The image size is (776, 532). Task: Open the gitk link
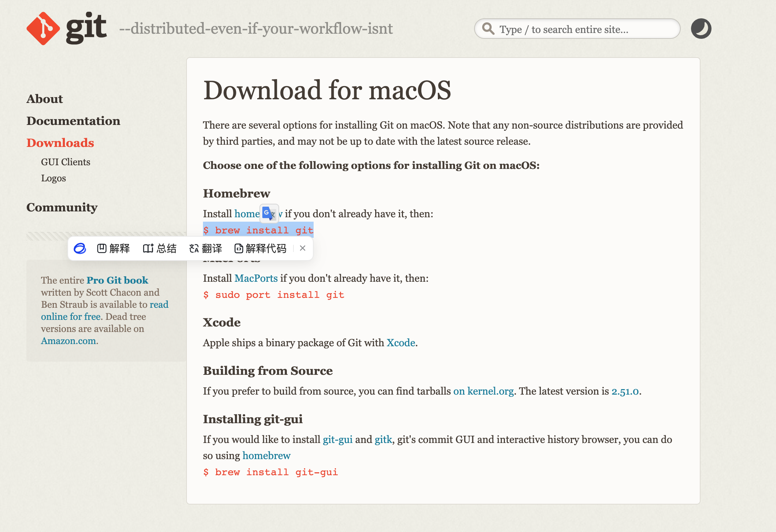click(x=383, y=439)
